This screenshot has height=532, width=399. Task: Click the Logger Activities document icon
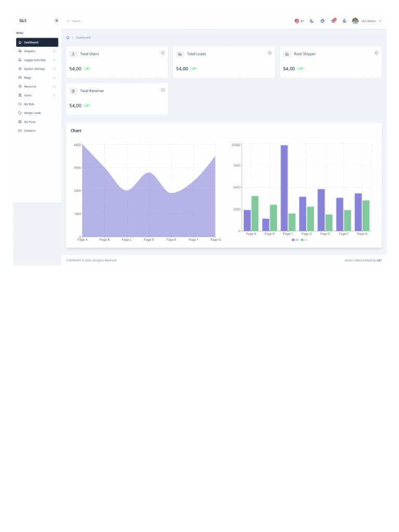(x=20, y=60)
